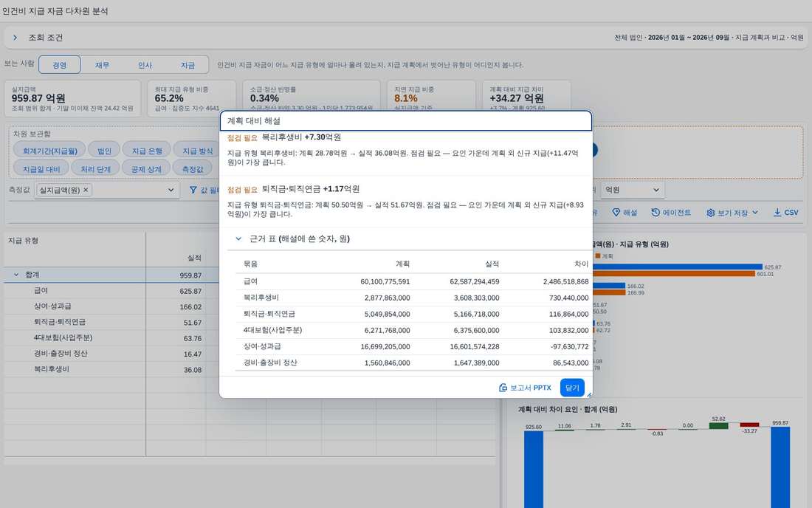
Task: Select the 지급 은행 dimension chip
Action: click(147, 151)
